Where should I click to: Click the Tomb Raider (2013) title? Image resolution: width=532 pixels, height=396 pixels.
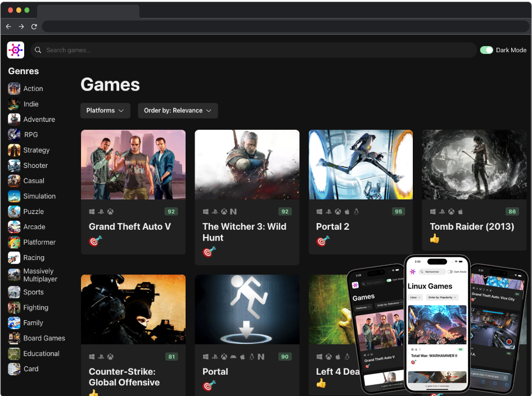click(472, 226)
